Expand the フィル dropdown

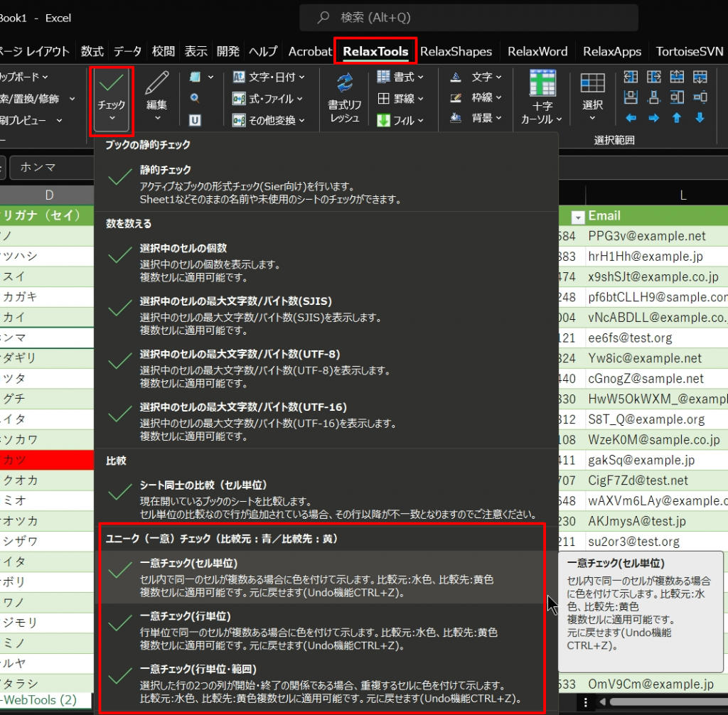tap(400, 120)
